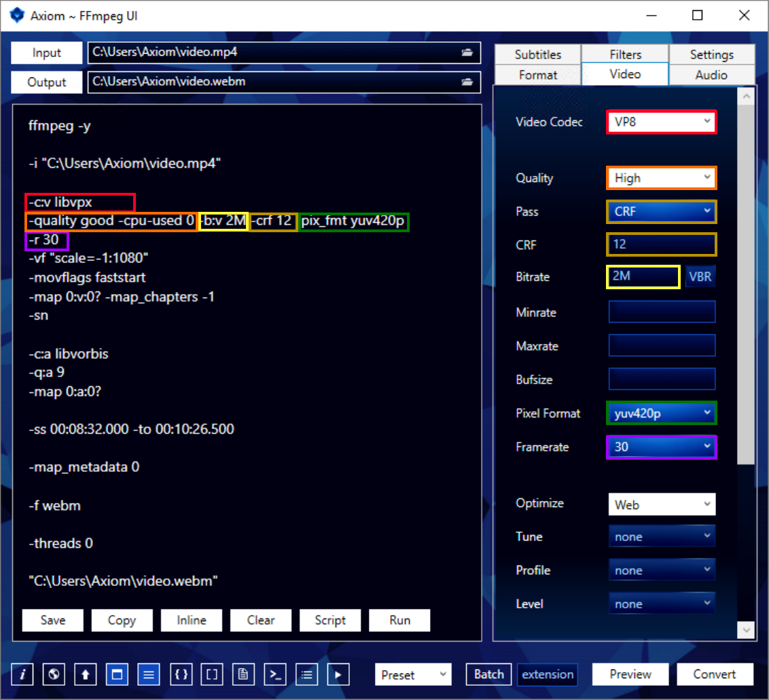
Task: Save the generated script
Action: [53, 620]
